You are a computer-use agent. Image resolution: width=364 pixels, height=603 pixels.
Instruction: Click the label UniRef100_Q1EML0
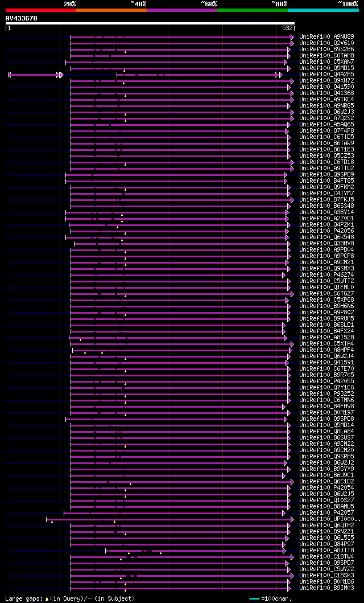point(327,288)
